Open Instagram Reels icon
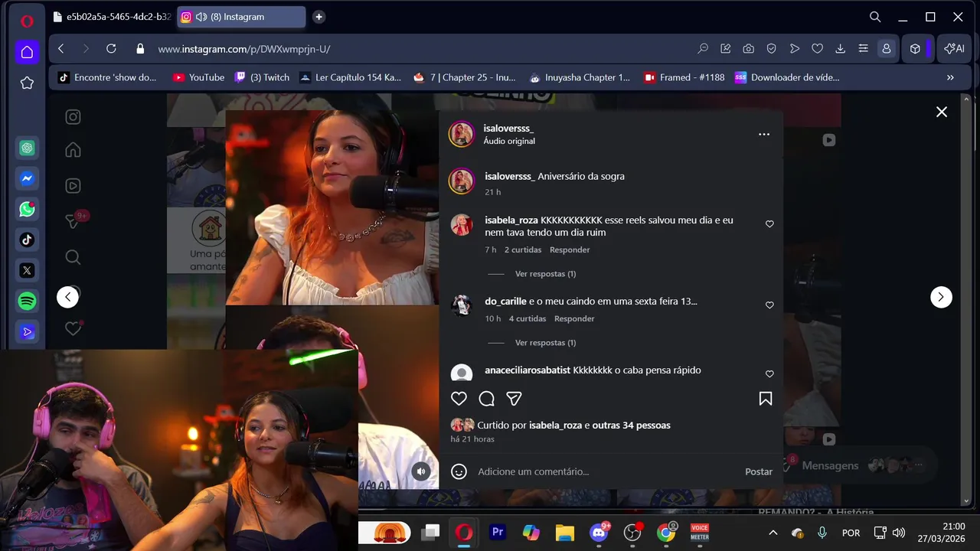Image resolution: width=980 pixels, height=551 pixels. click(73, 185)
